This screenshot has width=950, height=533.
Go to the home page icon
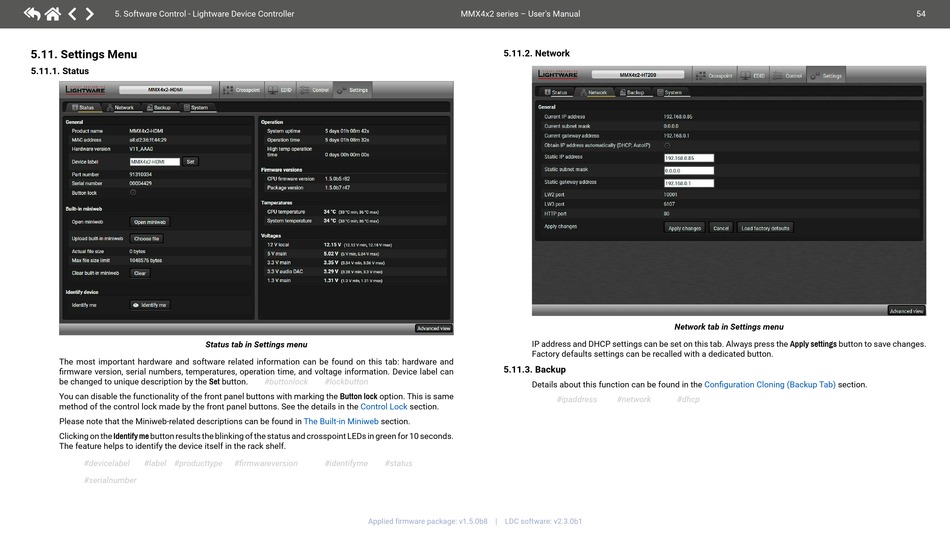tap(53, 13)
